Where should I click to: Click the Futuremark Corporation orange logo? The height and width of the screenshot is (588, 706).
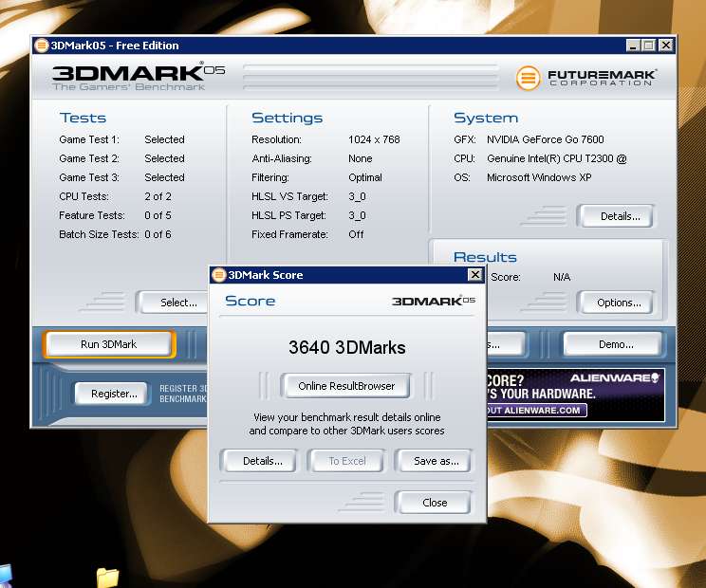[x=528, y=78]
